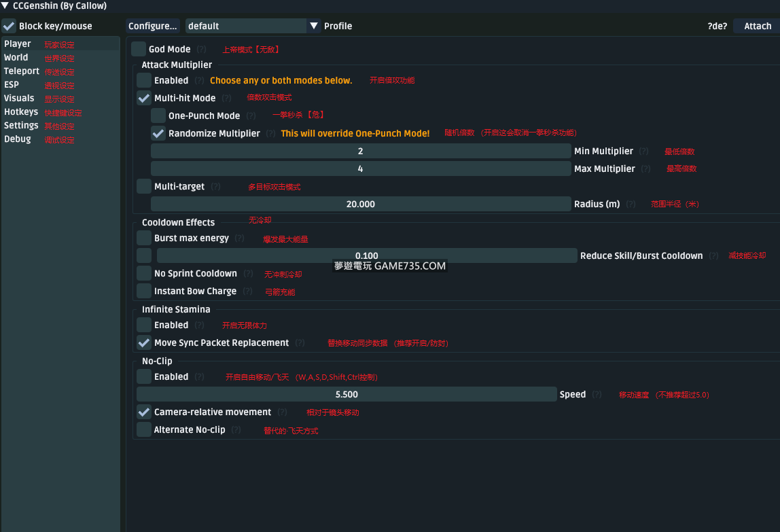Enable God Mode checkbox

(x=139, y=49)
